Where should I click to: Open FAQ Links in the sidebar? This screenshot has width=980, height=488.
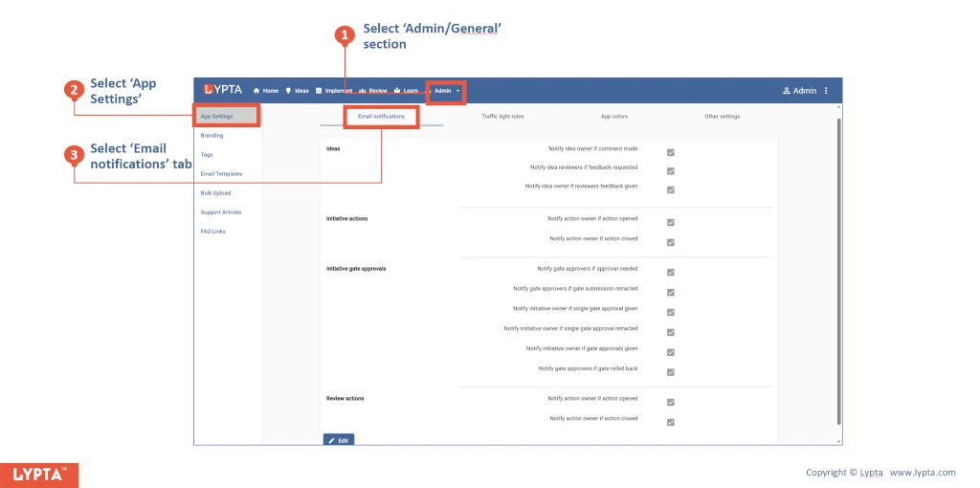213,232
